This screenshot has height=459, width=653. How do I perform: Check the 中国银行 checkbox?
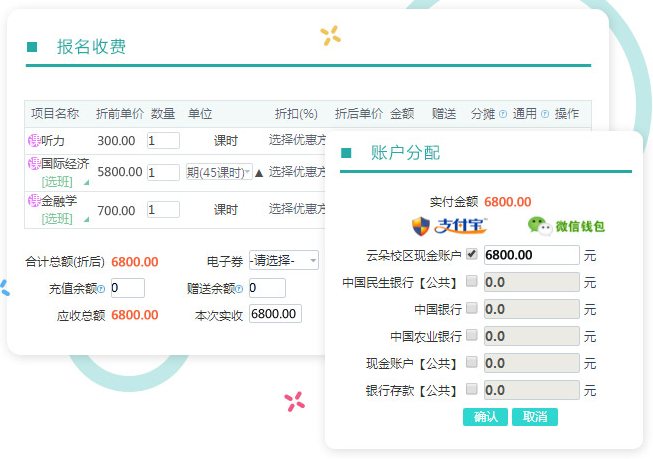(471, 308)
